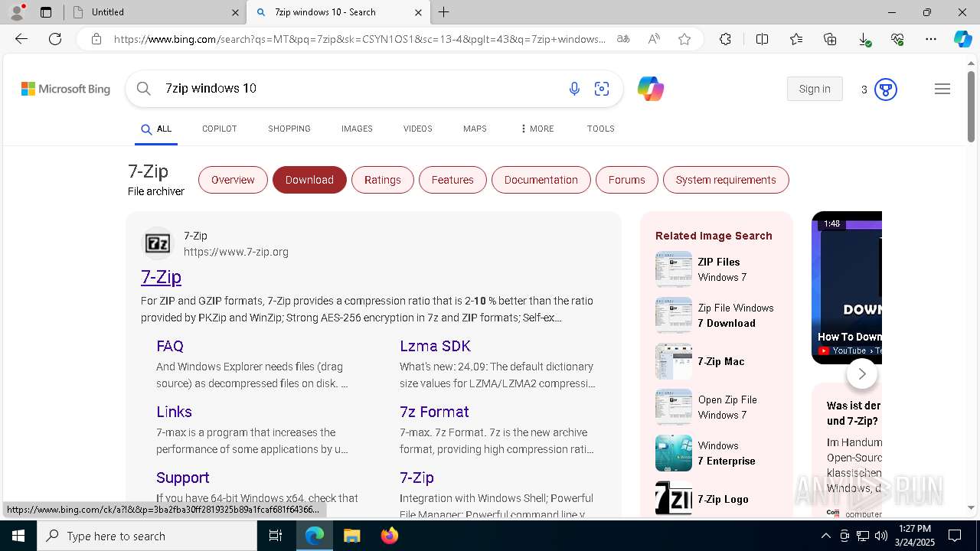Image resolution: width=980 pixels, height=551 pixels.
Task: Open the 7-Zip main result link
Action: (x=161, y=277)
